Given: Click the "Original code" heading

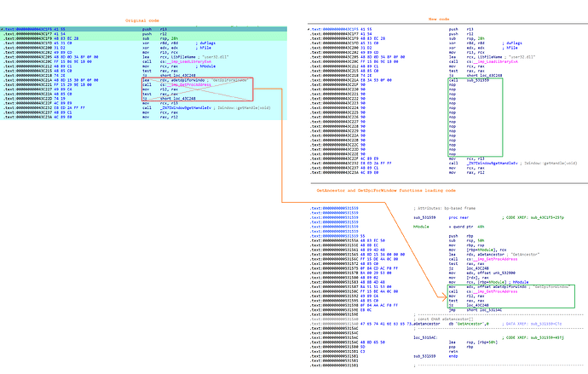Looking at the screenshot, I should [142, 20].
